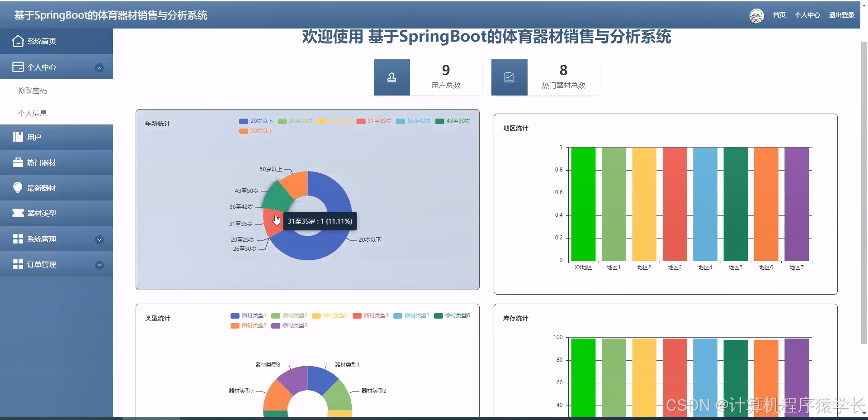Screen dimensions: 868x420
Task: Click the card icon beside 个人中心
Action: (x=18, y=67)
